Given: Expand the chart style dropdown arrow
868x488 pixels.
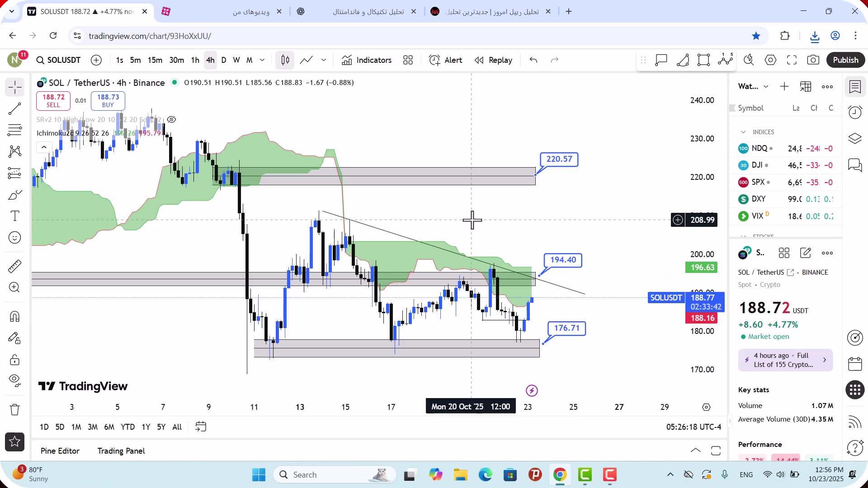Looking at the screenshot, I should coord(324,60).
